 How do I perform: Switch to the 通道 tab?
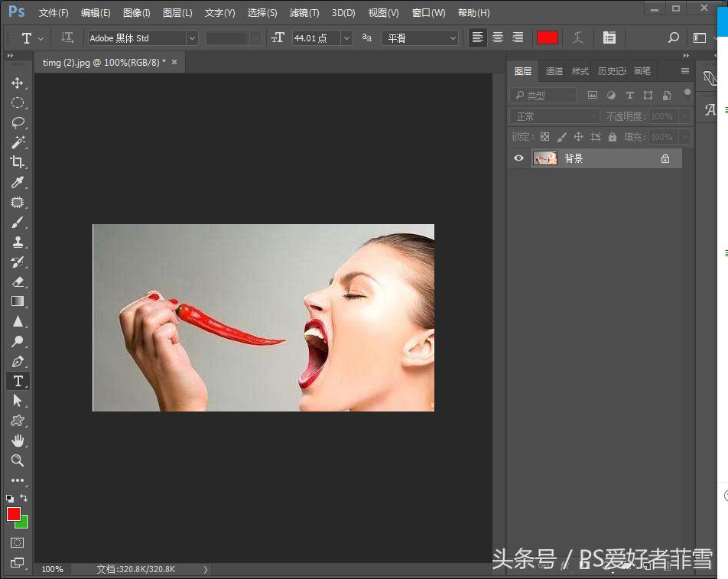click(x=554, y=71)
